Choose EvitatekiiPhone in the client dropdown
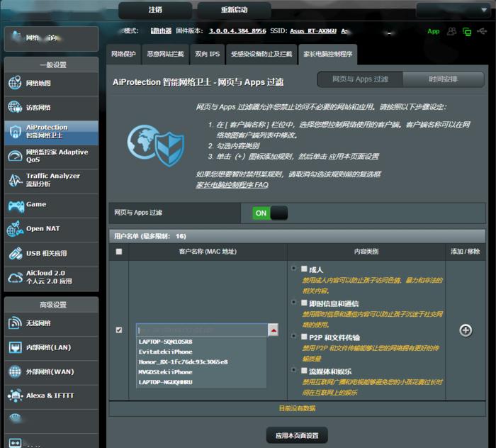Screen dimensions: 496x448 click(165, 352)
